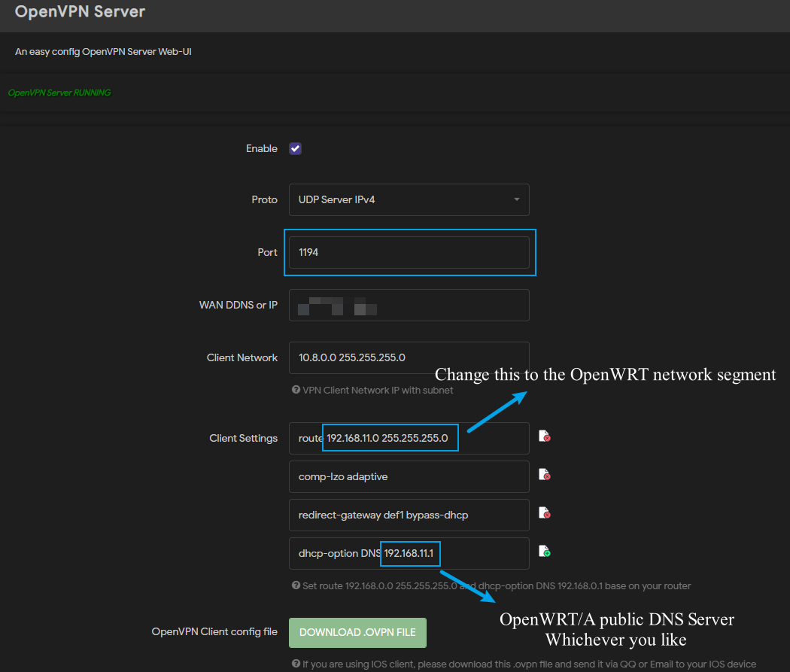Click the DOWNLOAD .OVPN FILE button

(357, 632)
